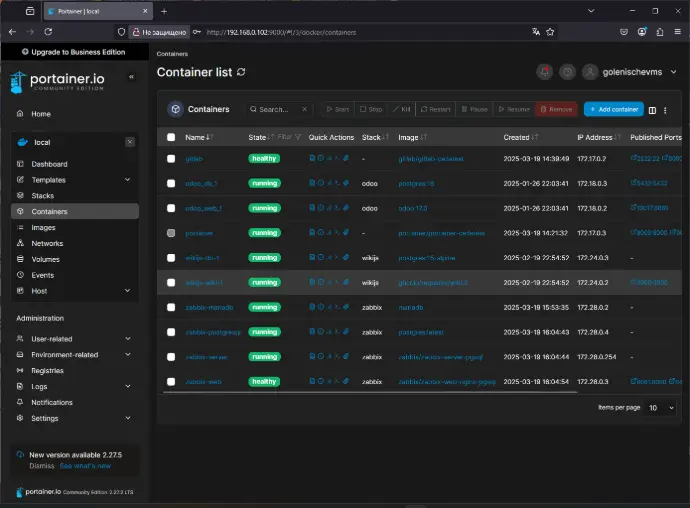Image resolution: width=690 pixels, height=508 pixels.
Task: Open table column settings icon
Action: 652,110
